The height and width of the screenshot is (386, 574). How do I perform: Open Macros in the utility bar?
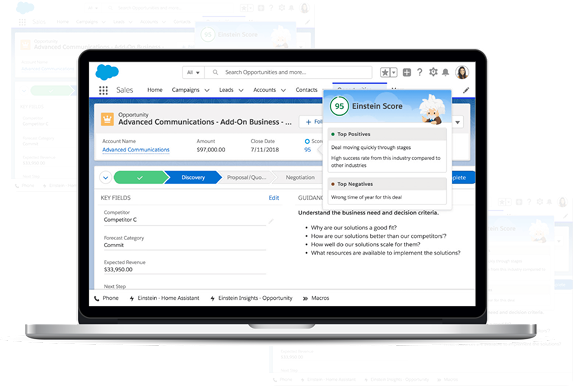coord(316,298)
